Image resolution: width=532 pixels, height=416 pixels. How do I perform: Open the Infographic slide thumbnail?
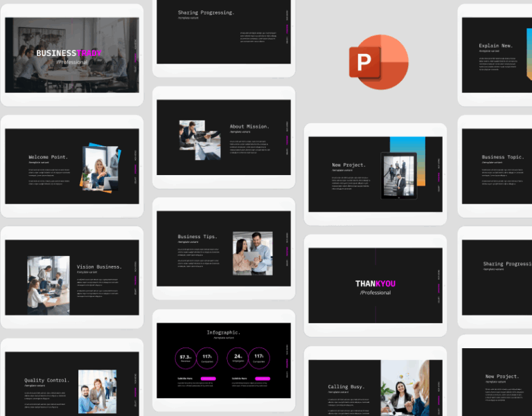tap(224, 361)
